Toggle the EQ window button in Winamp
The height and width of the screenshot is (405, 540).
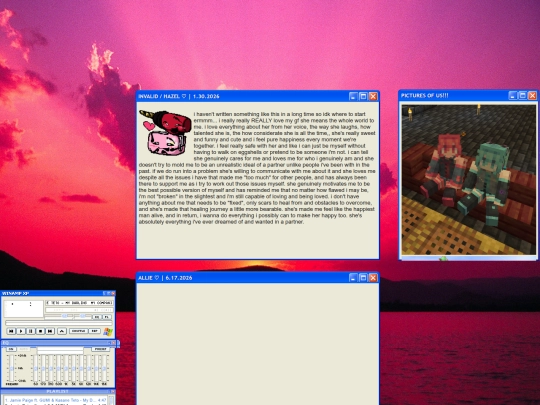click(x=97, y=317)
